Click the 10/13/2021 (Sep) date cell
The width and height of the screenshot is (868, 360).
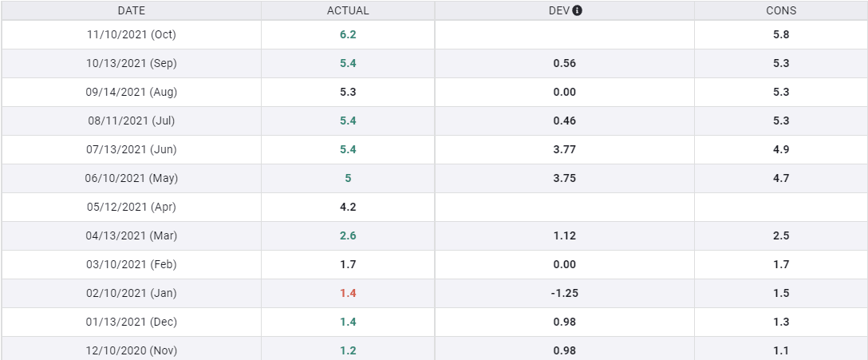[132, 64]
